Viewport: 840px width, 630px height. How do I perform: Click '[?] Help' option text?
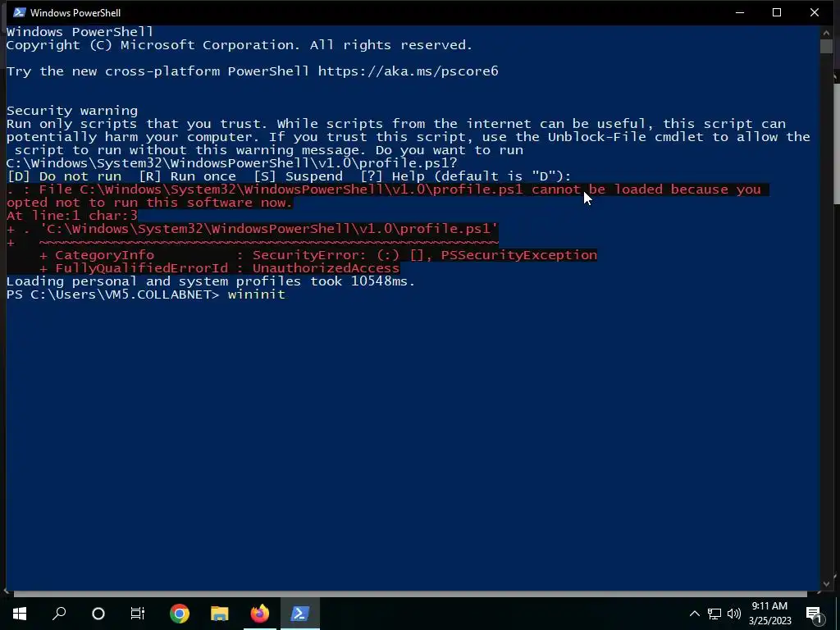tap(393, 176)
